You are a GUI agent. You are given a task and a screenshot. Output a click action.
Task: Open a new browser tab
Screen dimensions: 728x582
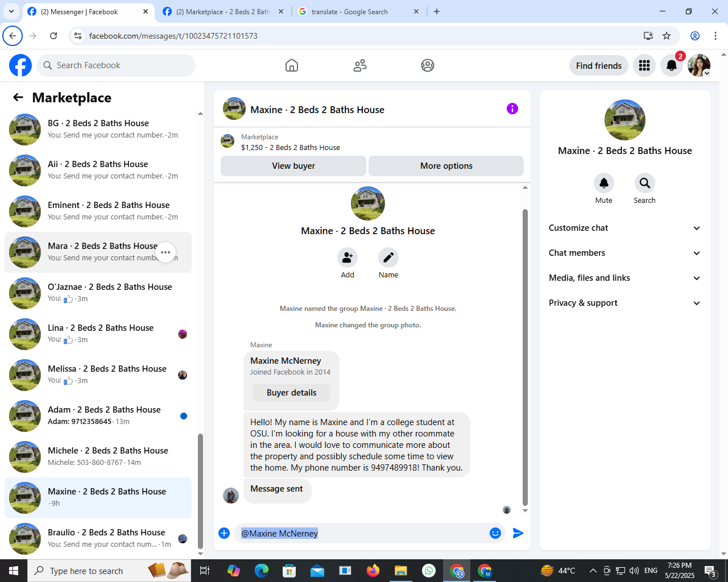[x=437, y=11]
